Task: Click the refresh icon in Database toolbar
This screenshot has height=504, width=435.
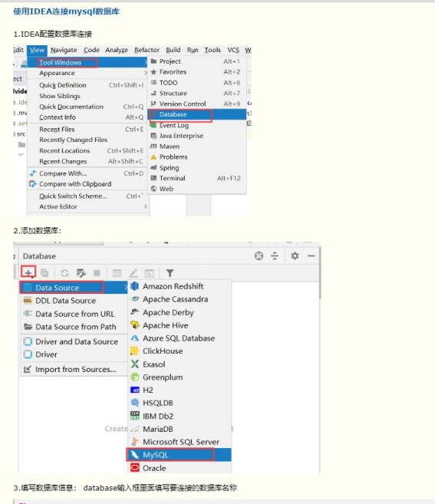Action: click(x=64, y=273)
